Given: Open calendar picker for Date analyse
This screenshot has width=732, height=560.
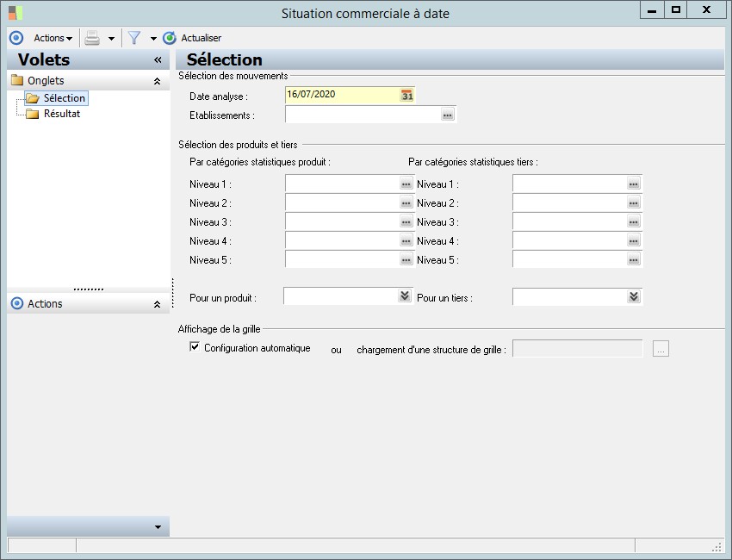Looking at the screenshot, I should click(406, 96).
